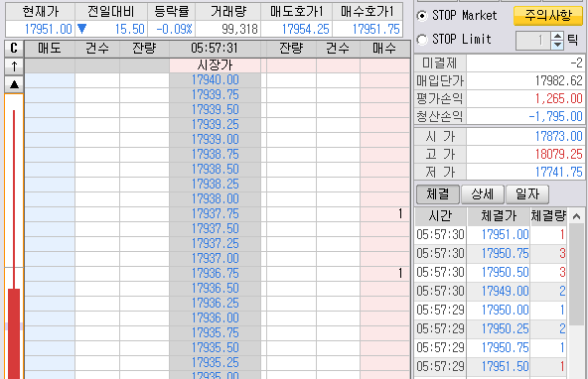Click the thin up arrow button under C
The height and width of the screenshot is (379, 588).
(x=14, y=66)
